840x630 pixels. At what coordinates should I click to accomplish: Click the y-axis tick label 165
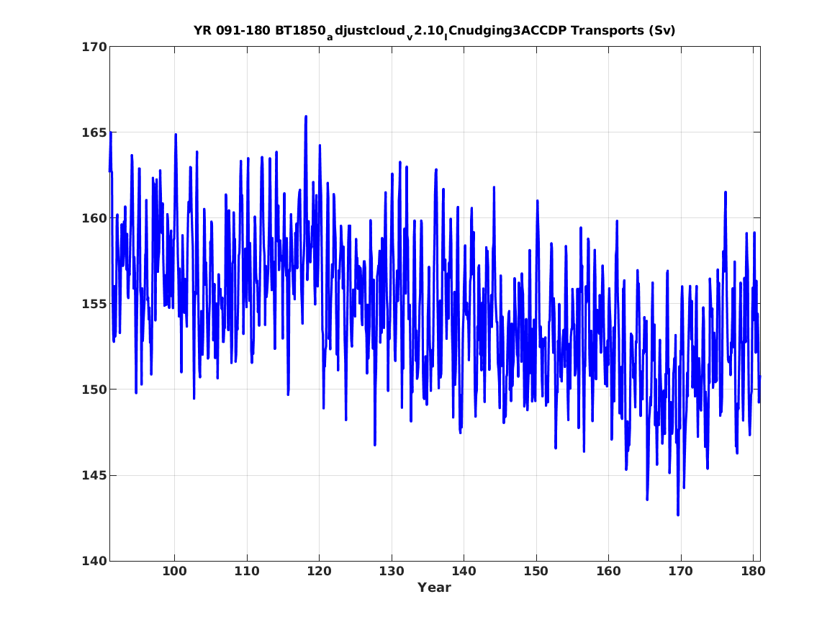(x=94, y=133)
